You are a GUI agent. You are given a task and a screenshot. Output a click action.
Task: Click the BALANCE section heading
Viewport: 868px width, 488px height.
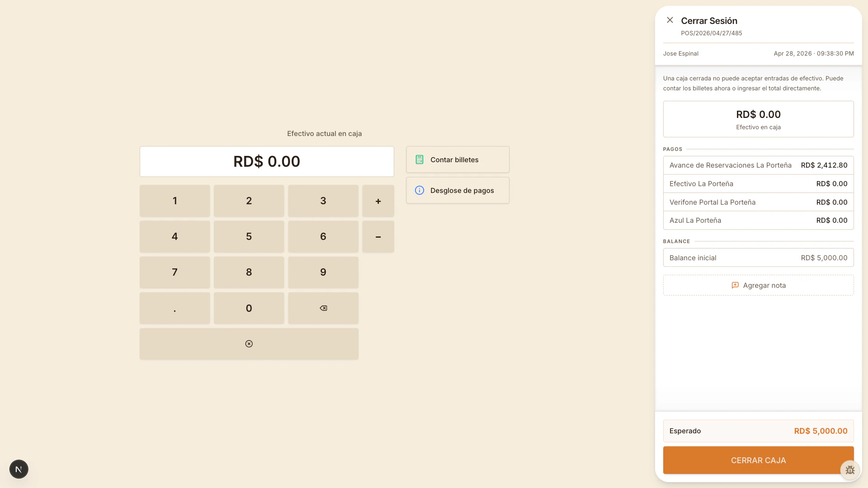coord(676,241)
